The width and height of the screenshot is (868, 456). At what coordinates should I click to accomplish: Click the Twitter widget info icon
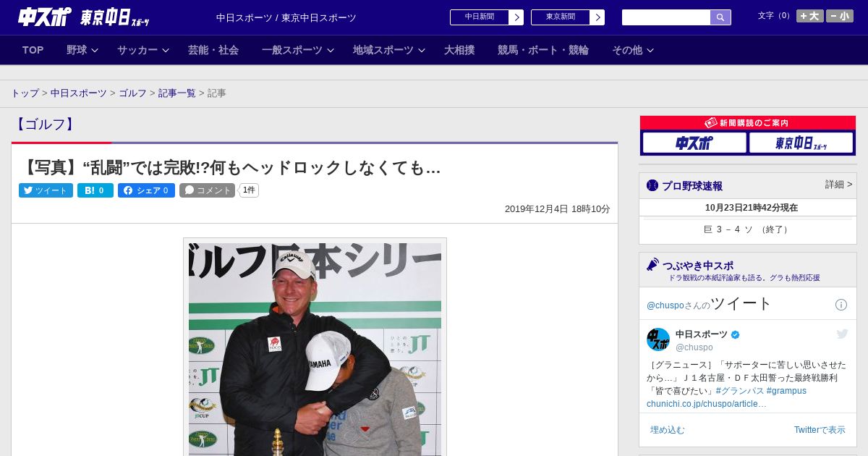841,305
